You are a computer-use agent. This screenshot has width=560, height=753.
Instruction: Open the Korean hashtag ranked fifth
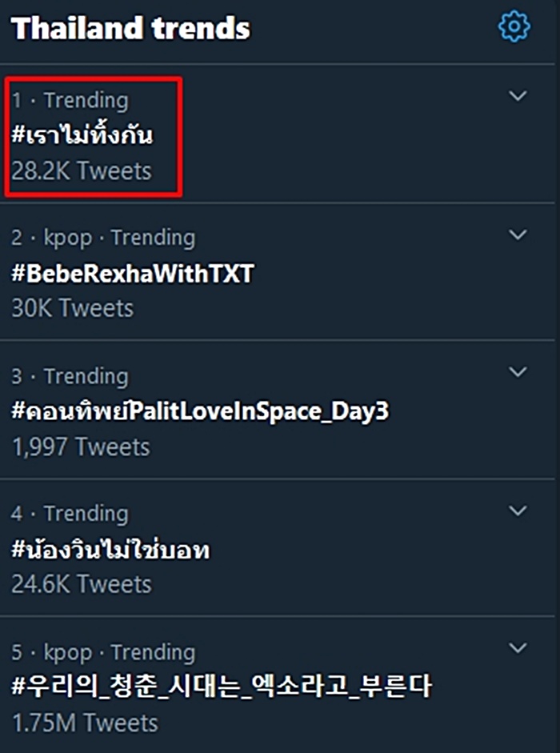[222, 687]
